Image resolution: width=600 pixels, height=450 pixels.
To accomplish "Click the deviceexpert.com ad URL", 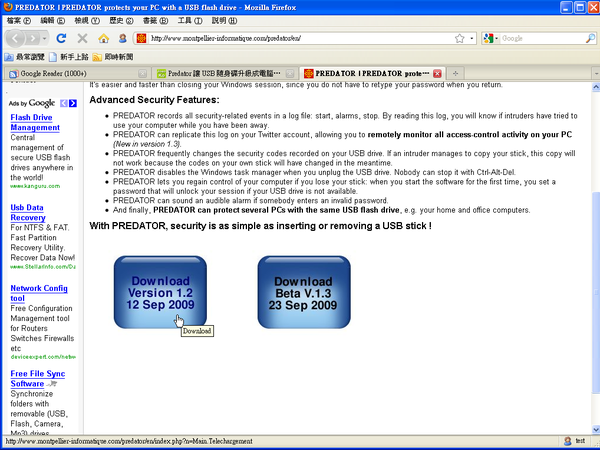I will pos(43,357).
